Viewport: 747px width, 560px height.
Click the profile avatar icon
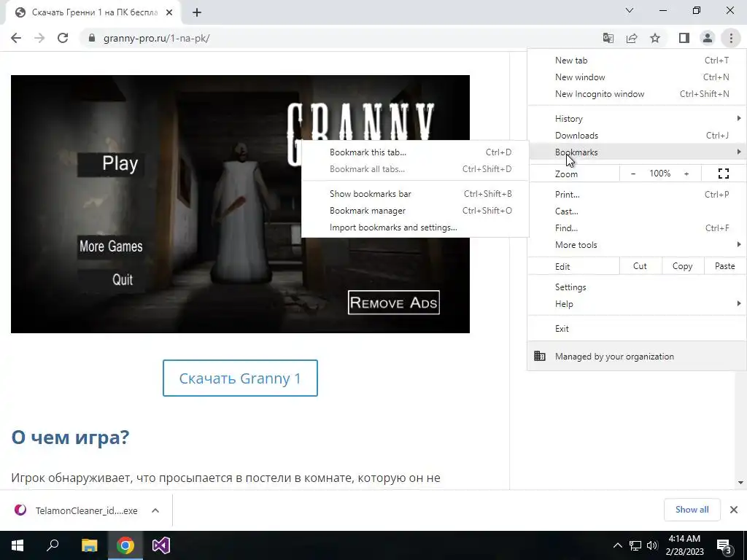tap(708, 38)
